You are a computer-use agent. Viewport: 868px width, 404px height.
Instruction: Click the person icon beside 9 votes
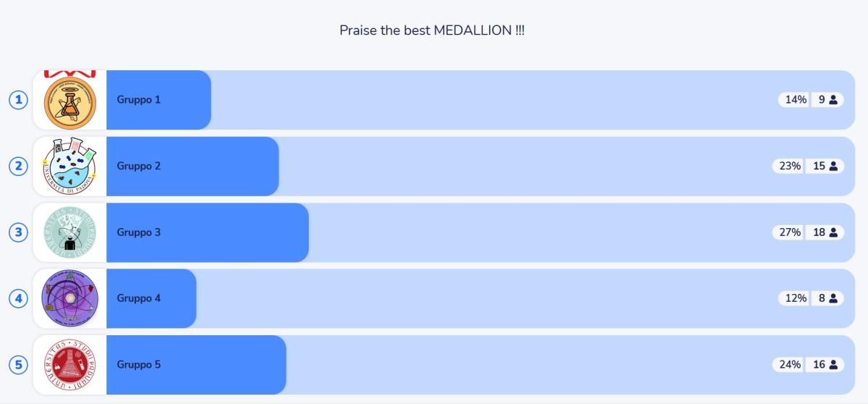point(833,100)
